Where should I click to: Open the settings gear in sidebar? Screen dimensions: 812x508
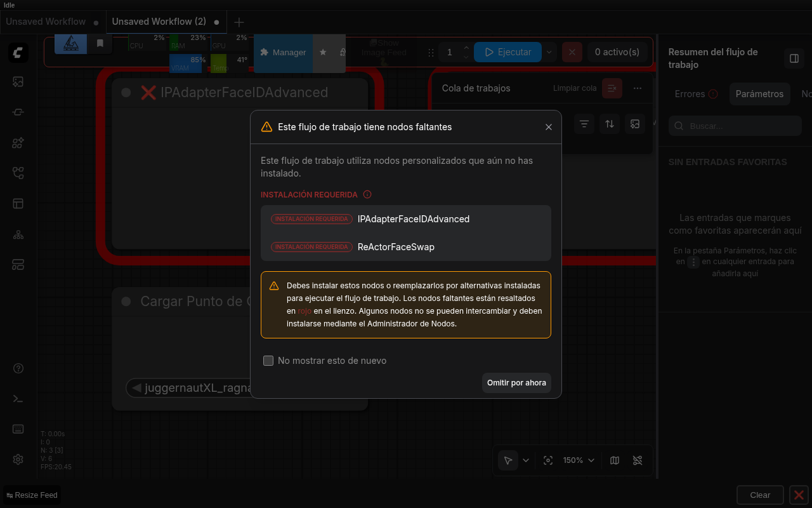click(18, 459)
